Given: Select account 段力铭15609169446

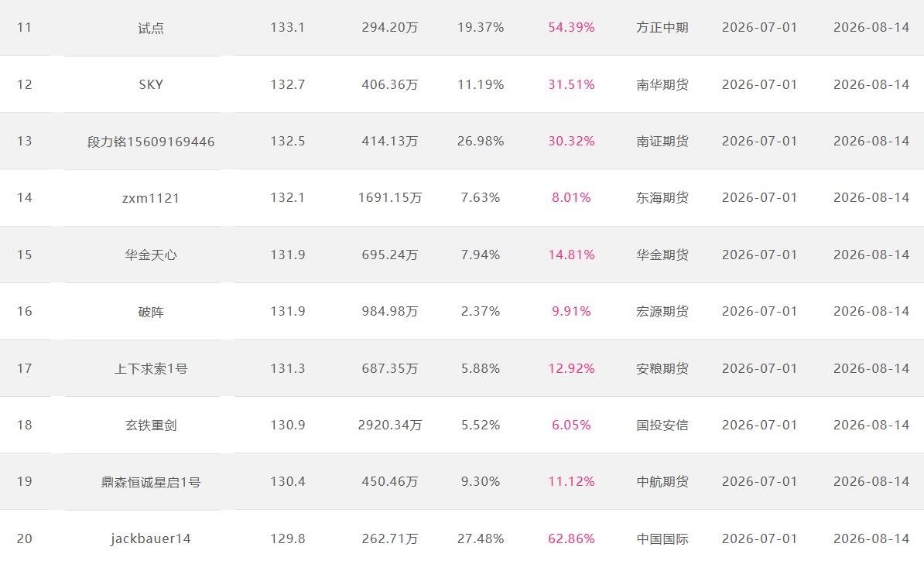Looking at the screenshot, I should 151,142.
